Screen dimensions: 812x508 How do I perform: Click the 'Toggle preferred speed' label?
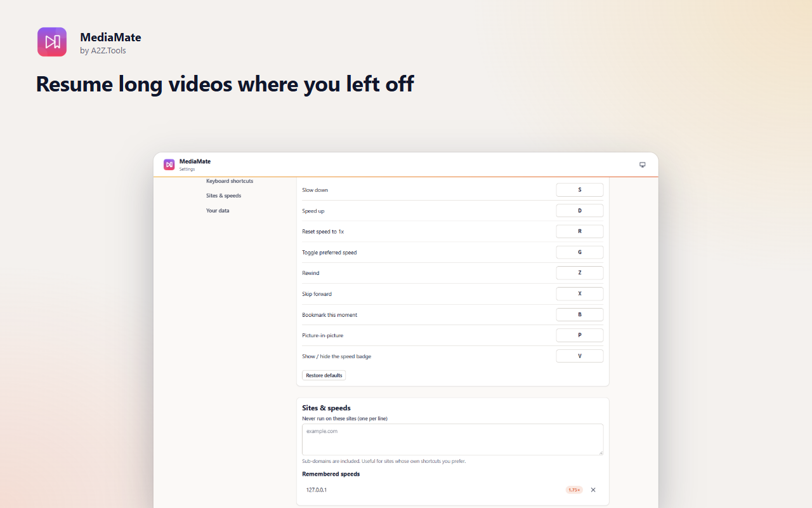click(x=329, y=252)
